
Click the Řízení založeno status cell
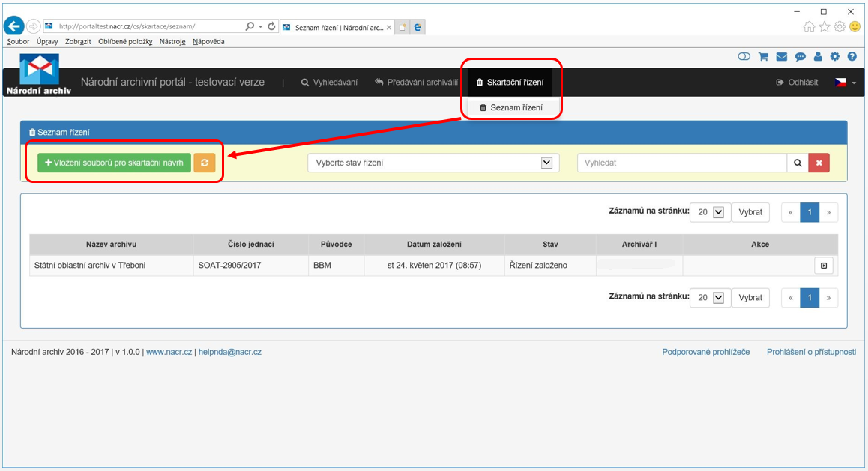(x=549, y=265)
